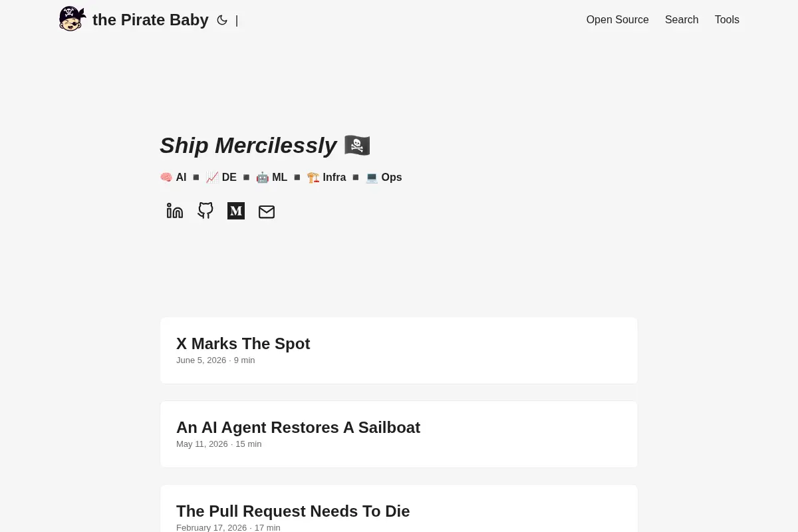The image size is (798, 532).
Task: Click the pirate baby logo avatar
Action: pos(72,19)
